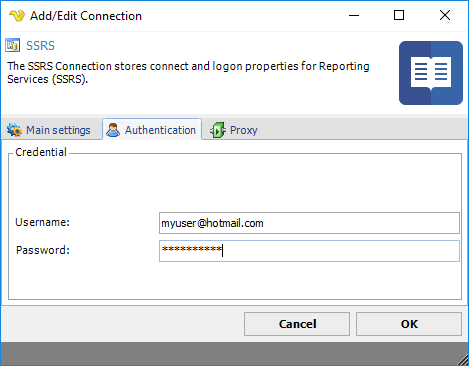Click the Username label
This screenshot has height=366, width=469.
(43, 222)
